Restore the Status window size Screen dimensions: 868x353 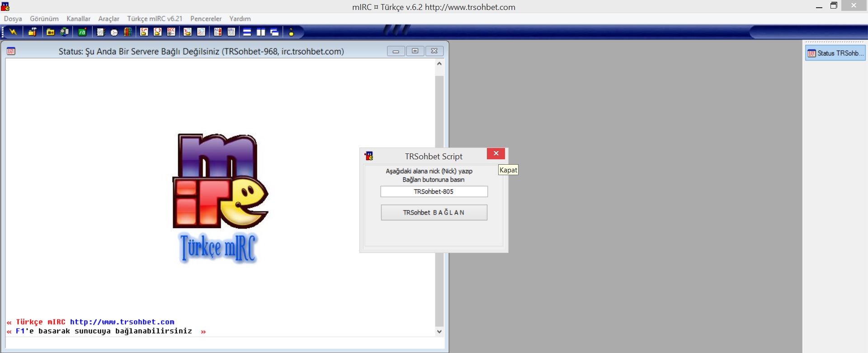415,51
